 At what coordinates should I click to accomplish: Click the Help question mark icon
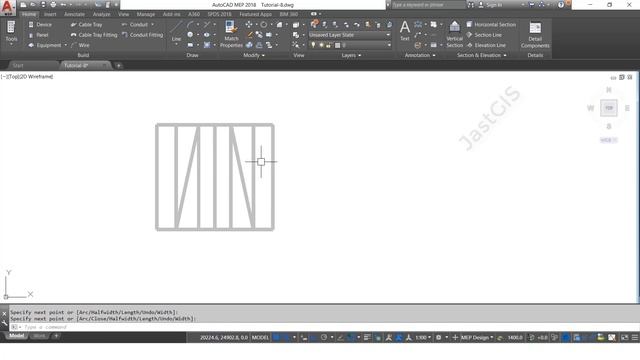561,5
